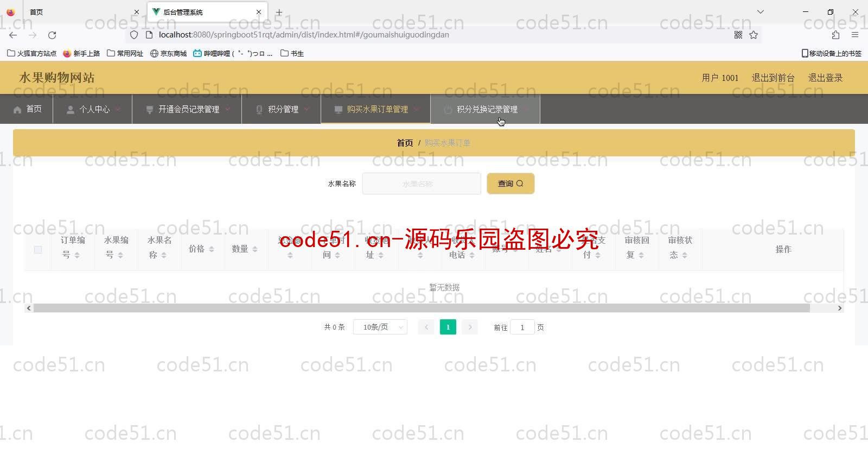868x467 pixels.
Task: Expand the 积分管理 dropdown arrow
Action: point(307,109)
